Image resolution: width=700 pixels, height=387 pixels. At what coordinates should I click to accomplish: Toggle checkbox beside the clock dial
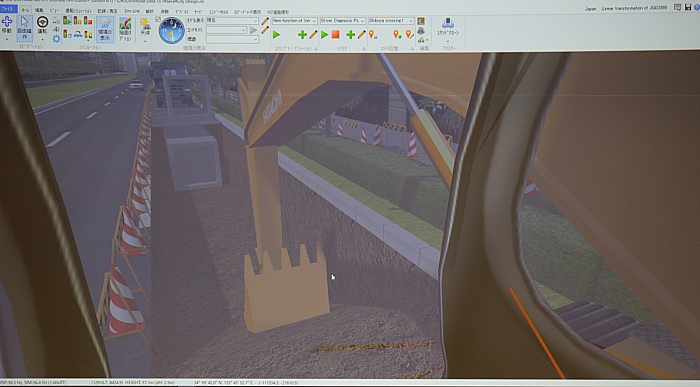click(x=158, y=20)
